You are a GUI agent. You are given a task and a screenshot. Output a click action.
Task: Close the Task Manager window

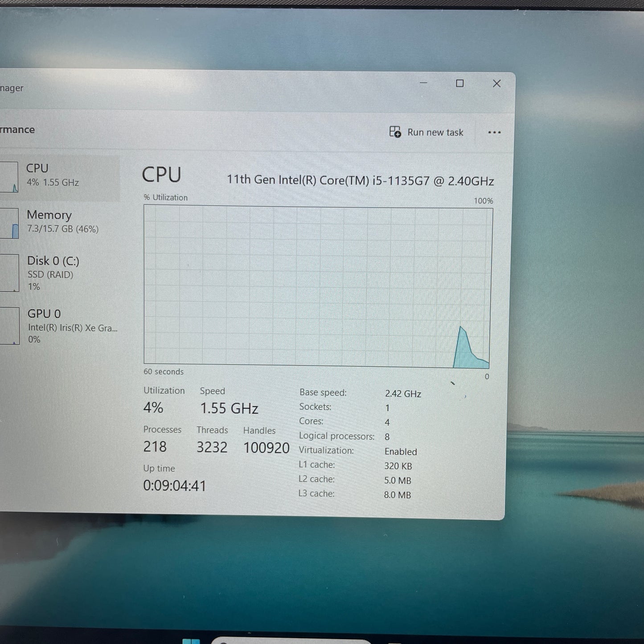(x=496, y=83)
